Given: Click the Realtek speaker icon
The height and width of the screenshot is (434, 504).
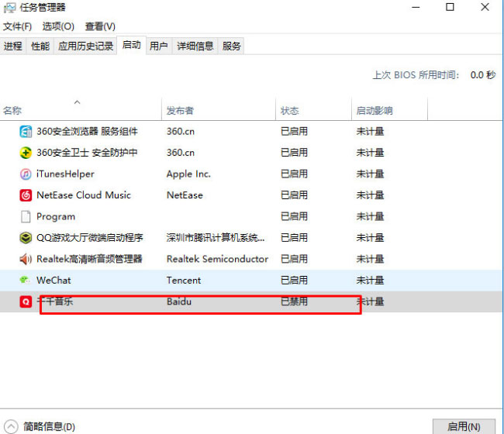Looking at the screenshot, I should pos(26,259).
